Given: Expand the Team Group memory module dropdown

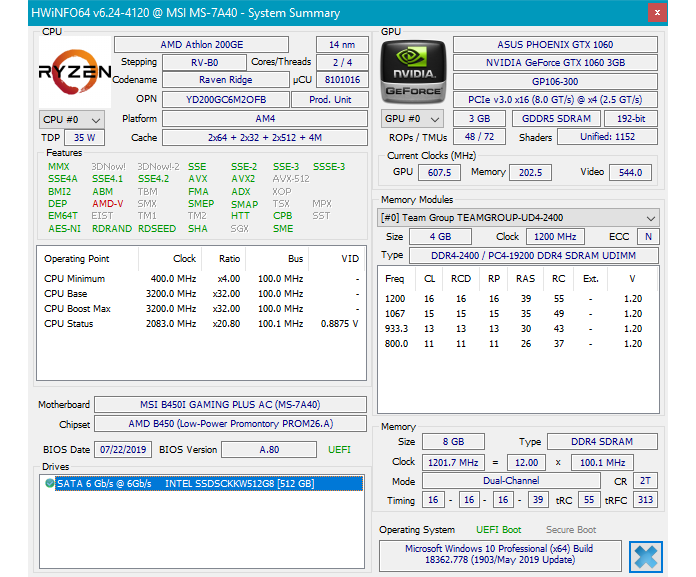Looking at the screenshot, I should click(x=518, y=218).
